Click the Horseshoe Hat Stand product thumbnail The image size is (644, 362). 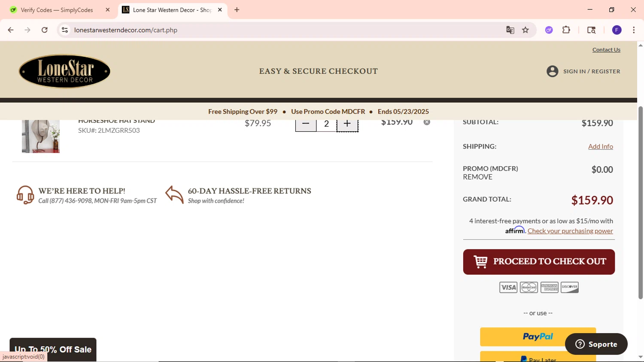point(41,136)
